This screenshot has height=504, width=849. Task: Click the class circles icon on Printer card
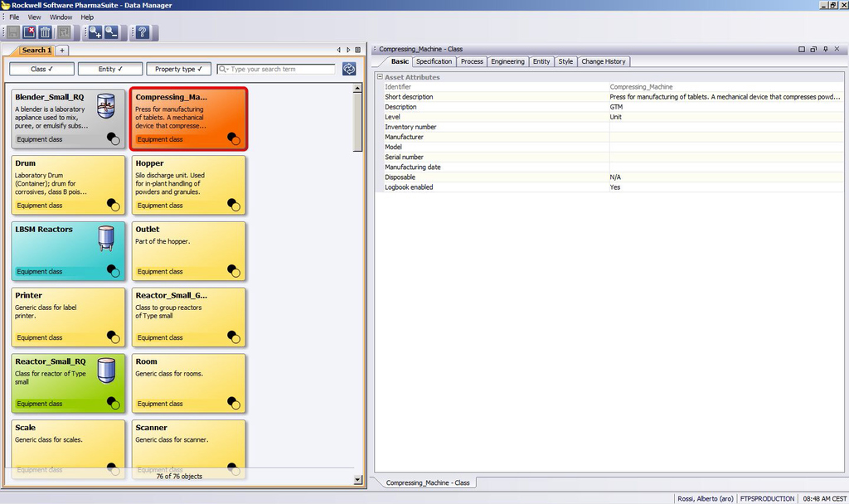coord(113,337)
